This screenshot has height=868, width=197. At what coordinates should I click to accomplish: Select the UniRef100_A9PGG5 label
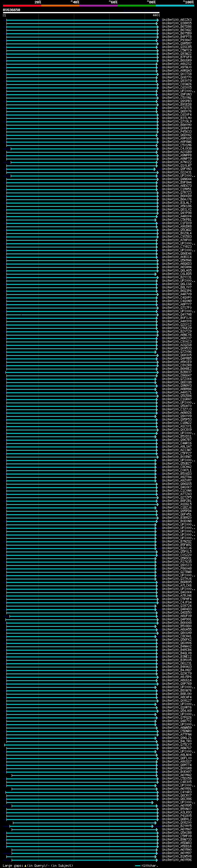pos(176,139)
